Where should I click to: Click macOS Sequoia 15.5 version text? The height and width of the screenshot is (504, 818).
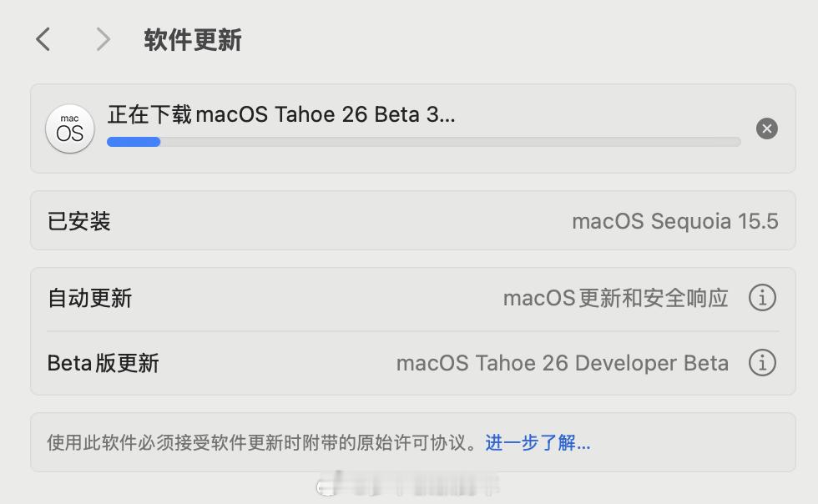[x=675, y=221]
